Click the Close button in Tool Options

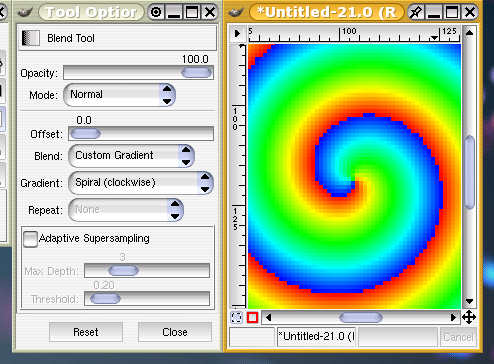[x=175, y=332]
